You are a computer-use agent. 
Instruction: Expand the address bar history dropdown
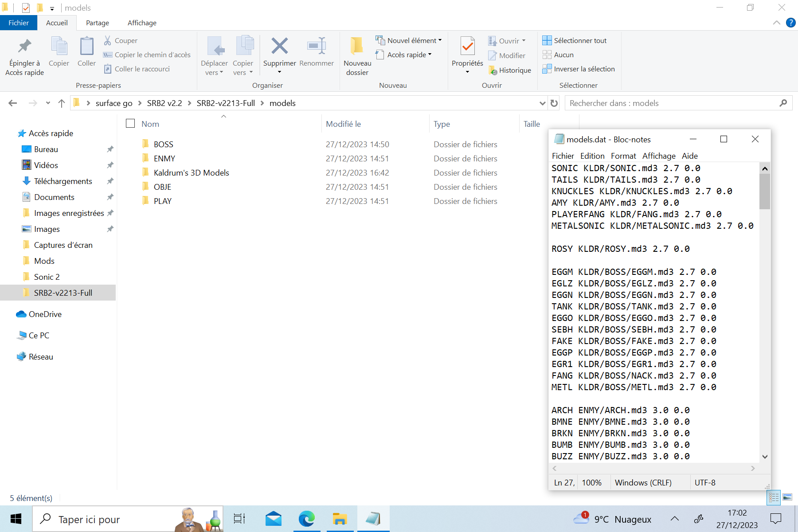(542, 103)
